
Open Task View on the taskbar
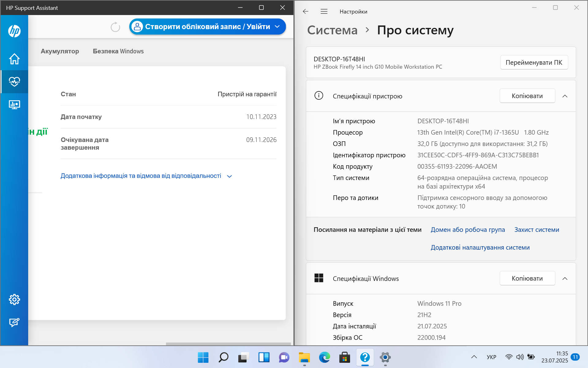coord(243,357)
